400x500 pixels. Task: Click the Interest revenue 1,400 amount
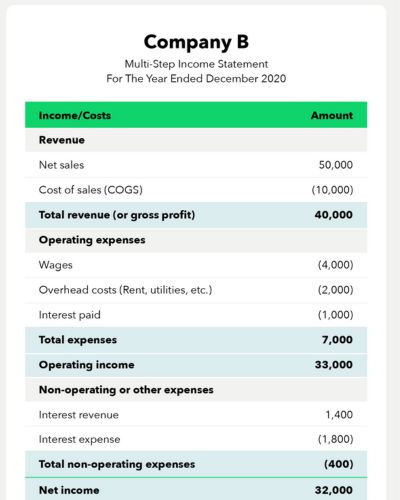(339, 415)
